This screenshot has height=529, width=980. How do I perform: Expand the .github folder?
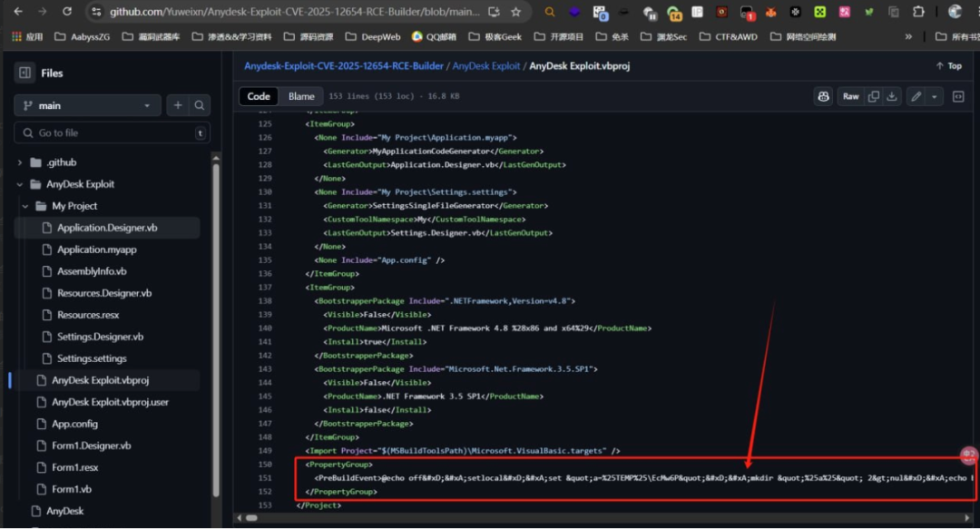(19, 162)
